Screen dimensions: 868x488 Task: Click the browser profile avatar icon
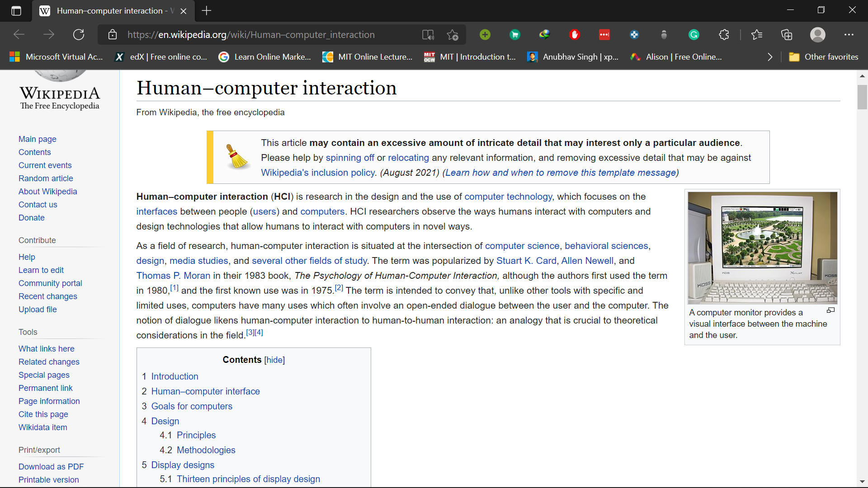817,35
